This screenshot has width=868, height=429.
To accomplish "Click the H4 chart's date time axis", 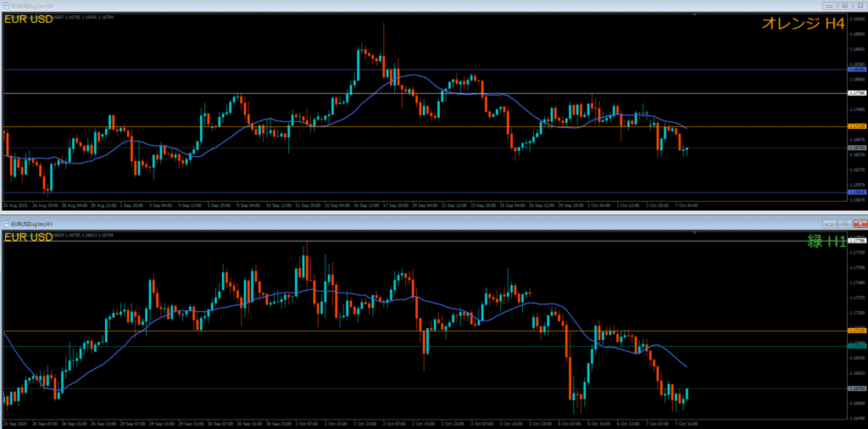I will (x=339, y=205).
